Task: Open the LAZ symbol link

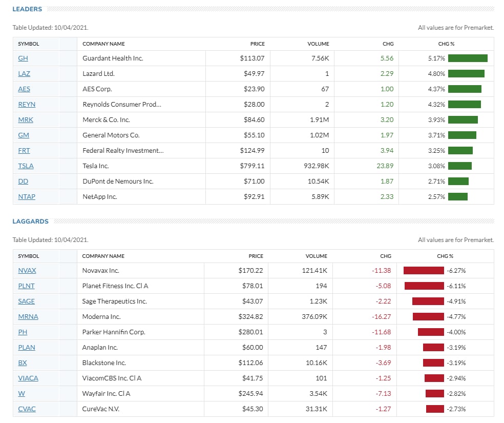Action: (x=24, y=74)
